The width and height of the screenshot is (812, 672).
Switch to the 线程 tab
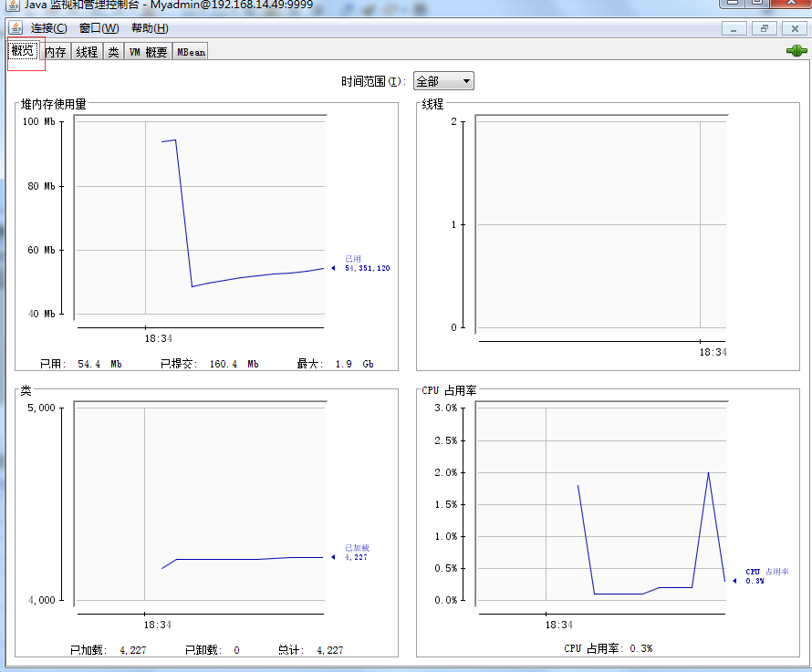(x=87, y=52)
